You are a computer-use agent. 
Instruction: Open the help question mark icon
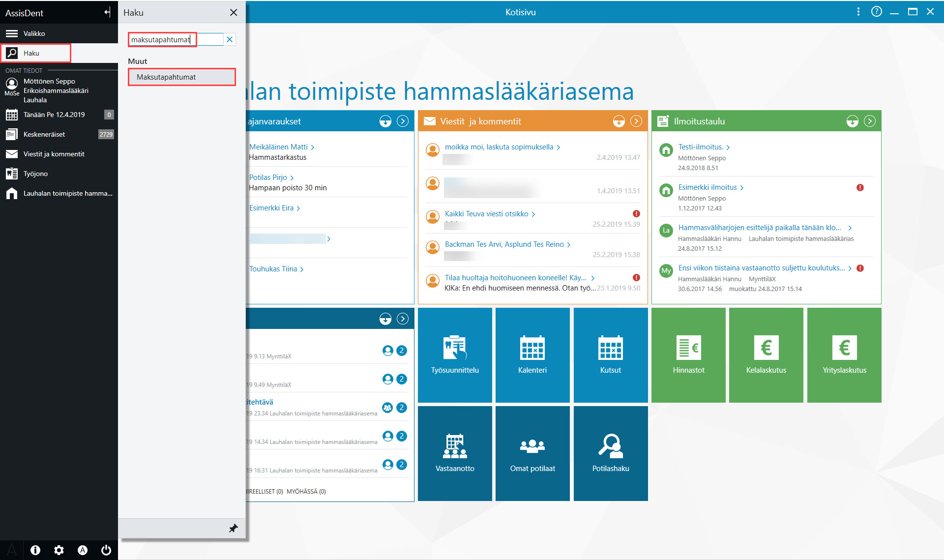876,12
